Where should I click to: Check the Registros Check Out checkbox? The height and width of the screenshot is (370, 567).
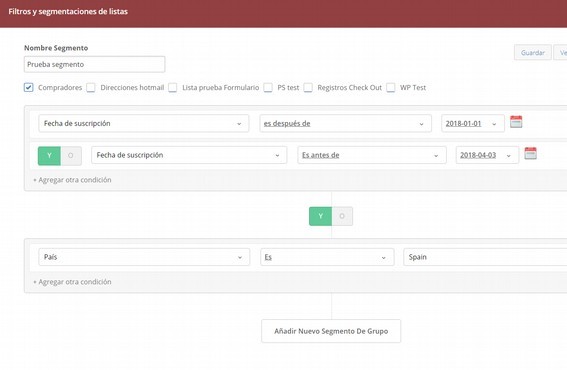[308, 88]
